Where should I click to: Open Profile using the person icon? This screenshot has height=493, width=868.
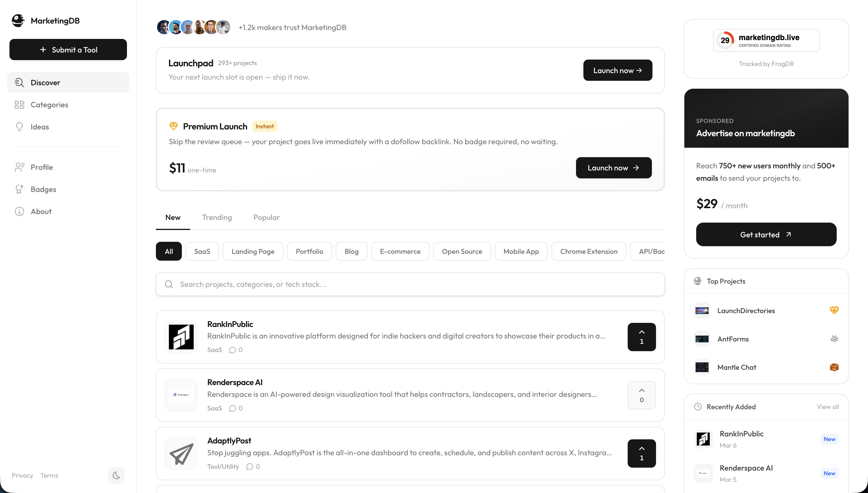point(19,167)
